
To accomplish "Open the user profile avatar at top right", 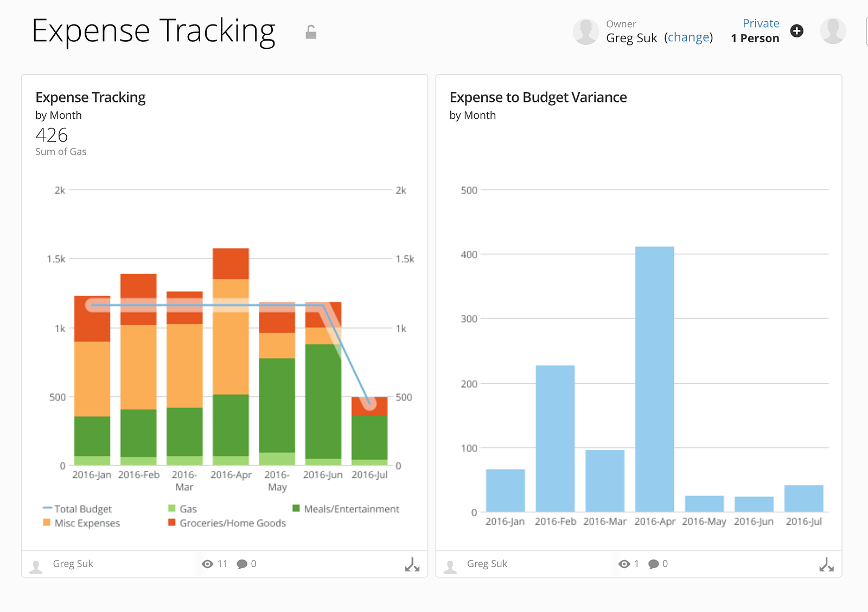I will click(833, 31).
